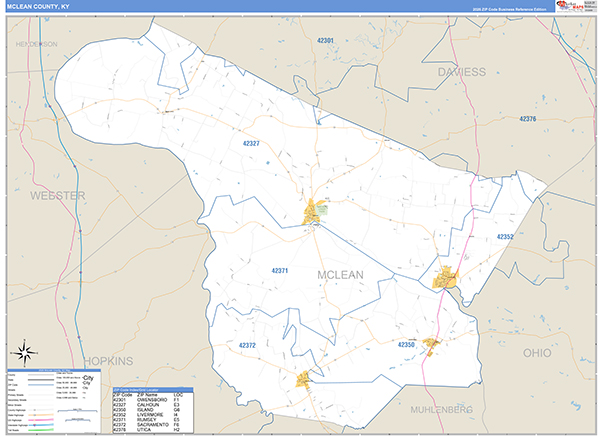Click the "MCLEAN COUNTY, KY" title
This screenshot has height=436, width=600.
point(38,7)
